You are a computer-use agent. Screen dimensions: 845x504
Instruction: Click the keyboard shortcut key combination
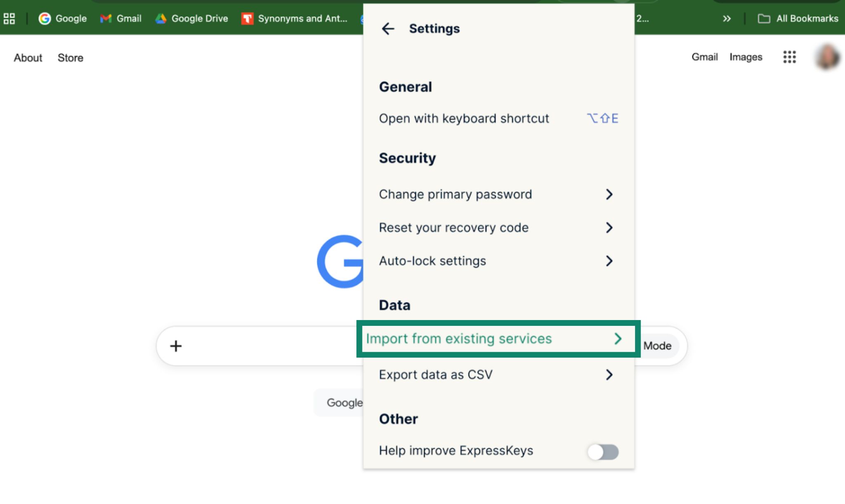point(602,119)
